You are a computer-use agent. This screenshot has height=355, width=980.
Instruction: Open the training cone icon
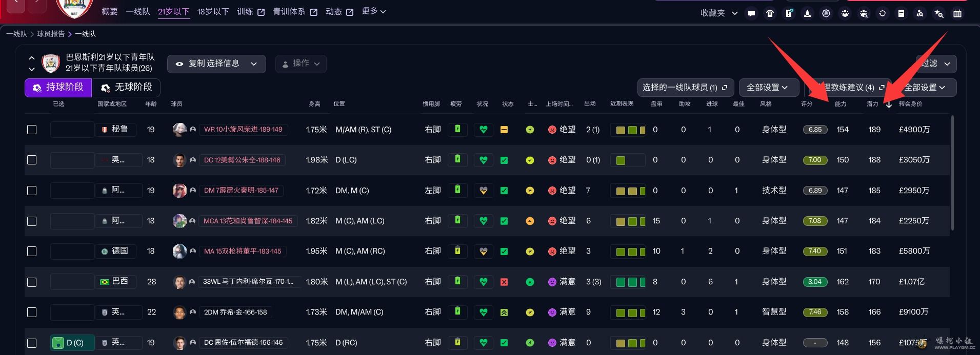tap(807, 14)
